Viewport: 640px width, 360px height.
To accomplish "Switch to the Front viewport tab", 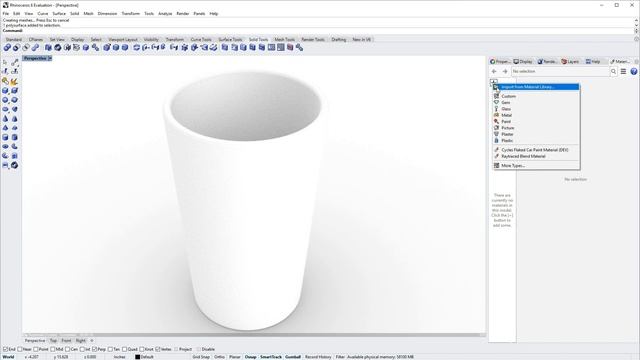I will tap(66, 340).
